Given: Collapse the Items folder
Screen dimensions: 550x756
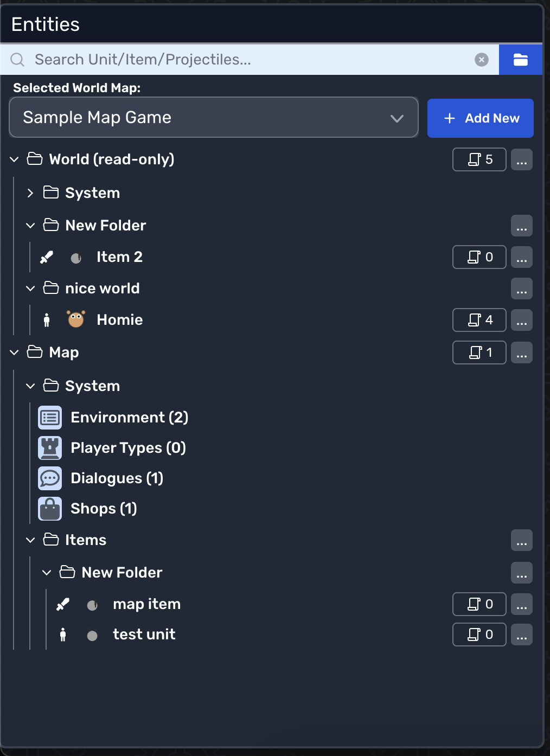Looking at the screenshot, I should (x=30, y=540).
